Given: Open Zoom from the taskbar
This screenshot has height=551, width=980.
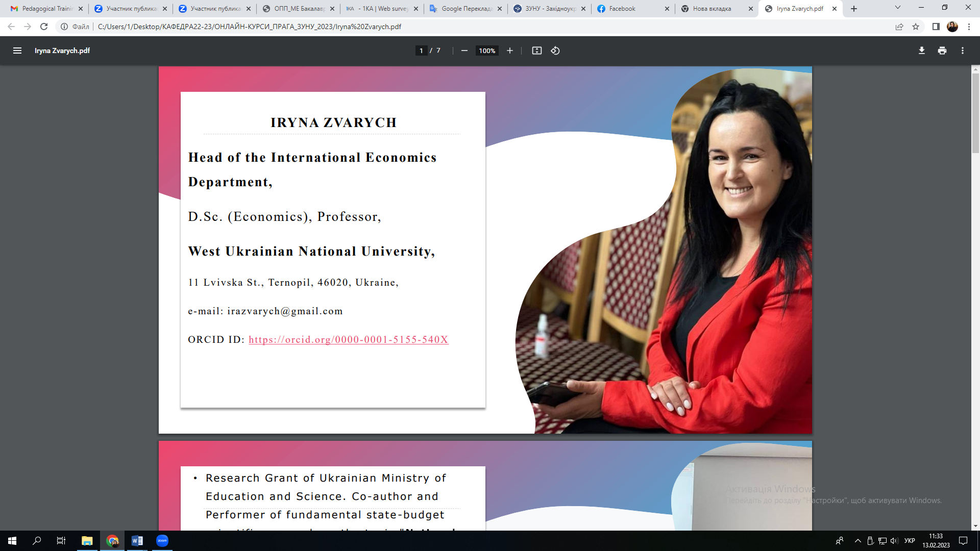Looking at the screenshot, I should click(x=162, y=541).
